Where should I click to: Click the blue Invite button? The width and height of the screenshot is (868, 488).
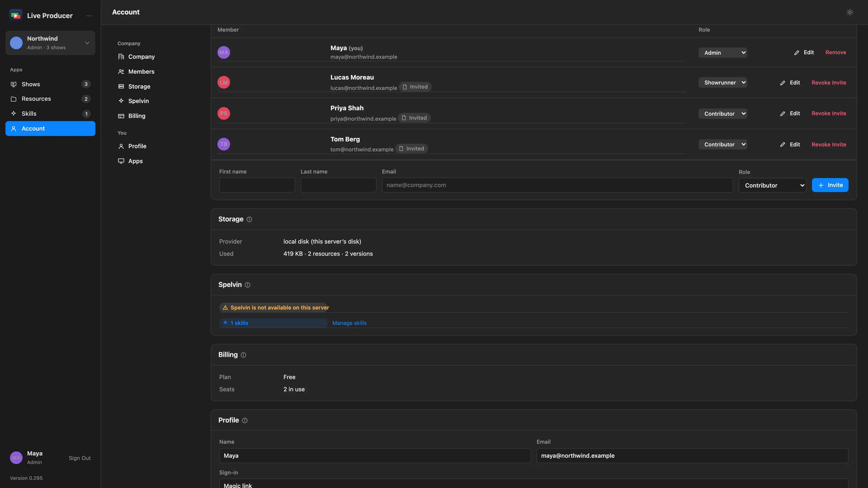[830, 185]
